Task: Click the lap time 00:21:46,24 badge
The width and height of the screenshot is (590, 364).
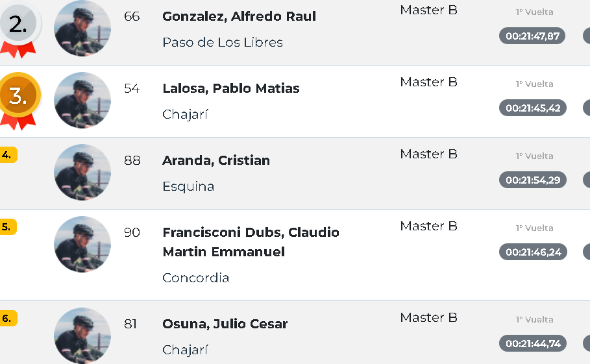Action: pyautogui.click(x=532, y=252)
